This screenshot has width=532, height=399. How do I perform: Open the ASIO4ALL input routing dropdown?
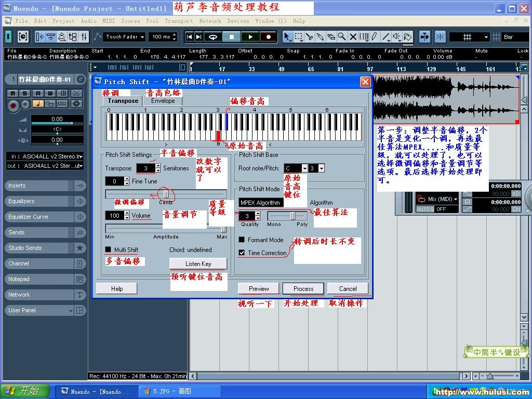(45, 156)
